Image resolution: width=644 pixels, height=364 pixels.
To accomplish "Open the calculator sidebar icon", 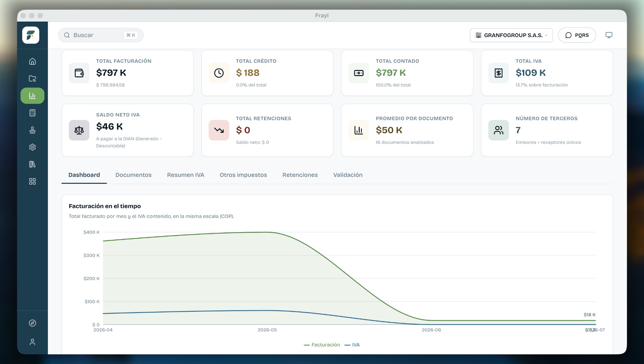I will click(33, 113).
